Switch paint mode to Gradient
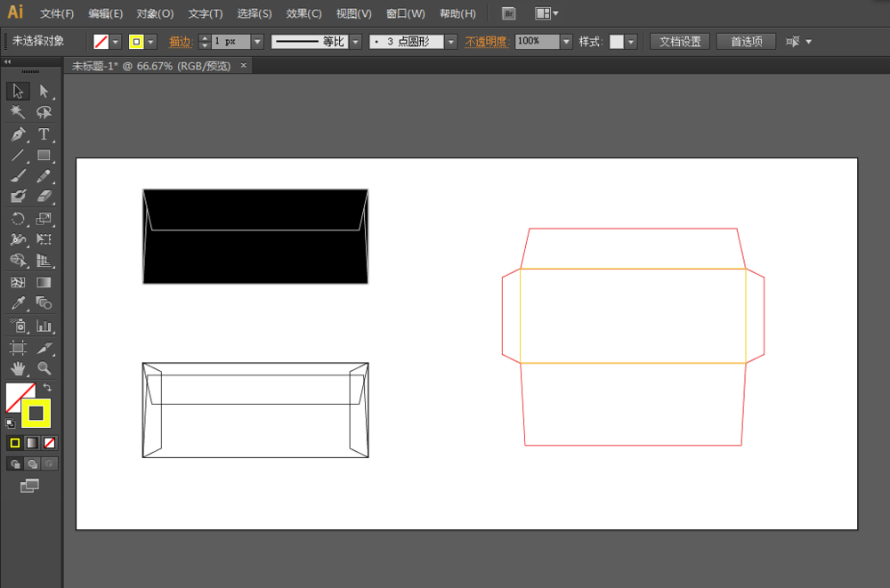The width and height of the screenshot is (890, 588). tap(32, 442)
